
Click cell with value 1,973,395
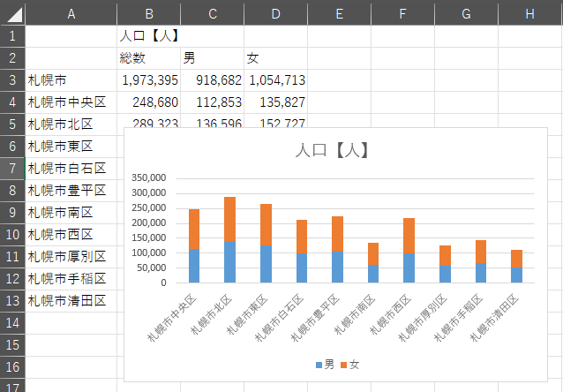148,80
